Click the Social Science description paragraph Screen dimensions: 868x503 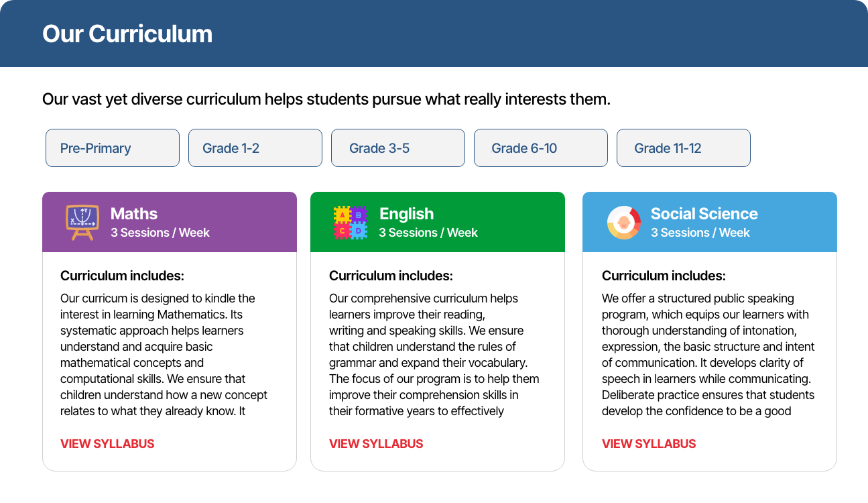click(707, 355)
